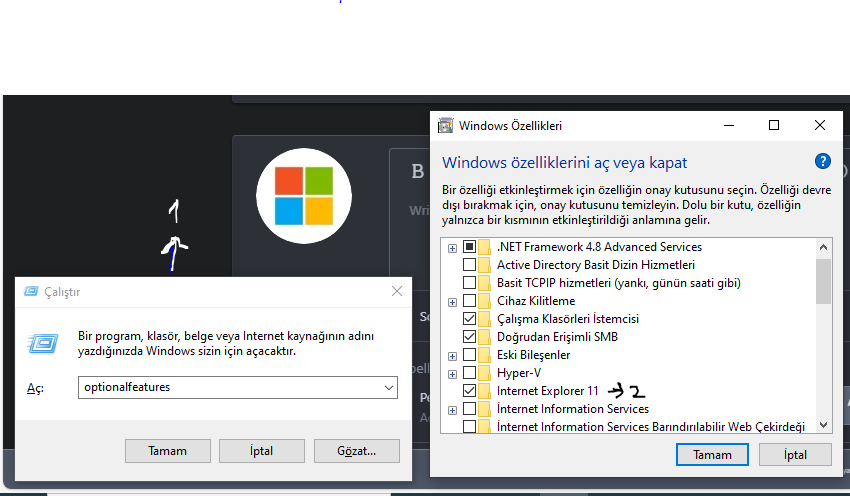Image resolution: width=850 pixels, height=496 pixels.
Task: Enable Basit TCPIP hizmetleri checkbox
Action: coord(469,282)
